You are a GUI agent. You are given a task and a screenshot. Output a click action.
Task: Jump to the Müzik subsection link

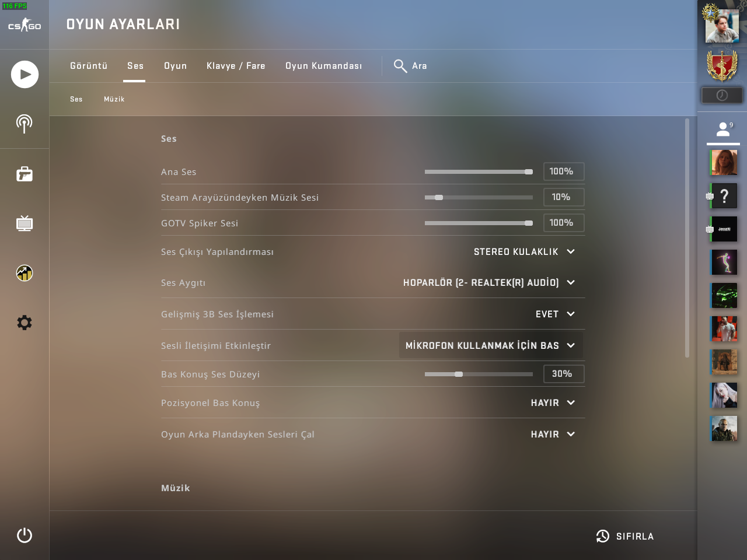[114, 99]
